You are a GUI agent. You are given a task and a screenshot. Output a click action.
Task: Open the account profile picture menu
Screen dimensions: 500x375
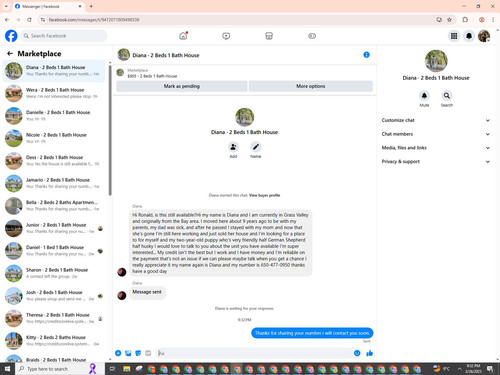click(484, 36)
